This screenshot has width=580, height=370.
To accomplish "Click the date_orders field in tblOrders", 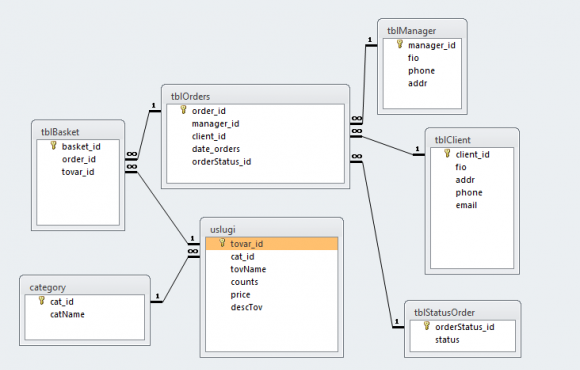I will coord(216,149).
